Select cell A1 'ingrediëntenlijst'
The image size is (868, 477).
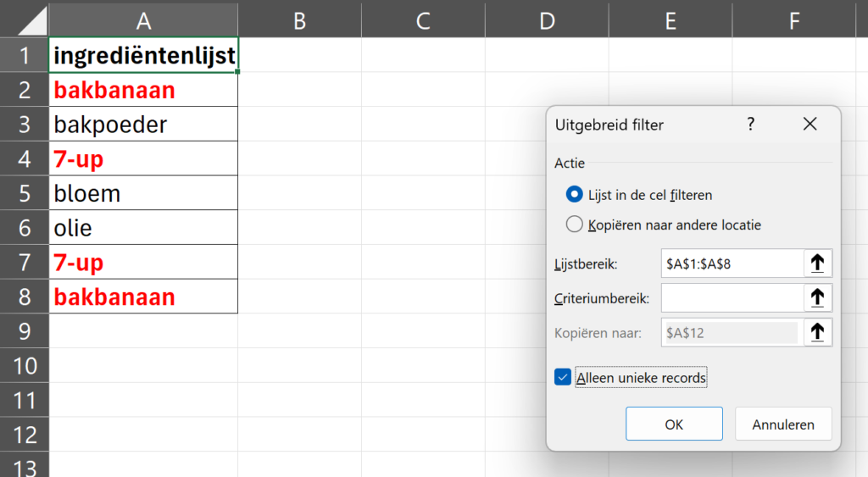pyautogui.click(x=143, y=55)
